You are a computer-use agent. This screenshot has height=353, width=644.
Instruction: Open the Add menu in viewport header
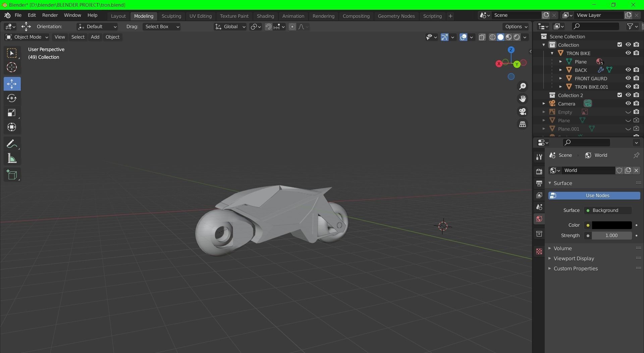[x=95, y=37]
